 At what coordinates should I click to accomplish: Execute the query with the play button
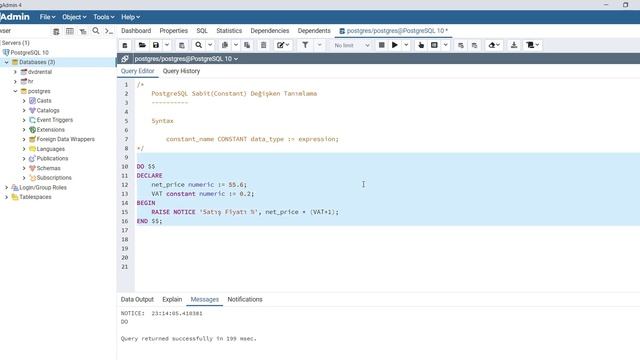pyautogui.click(x=395, y=45)
